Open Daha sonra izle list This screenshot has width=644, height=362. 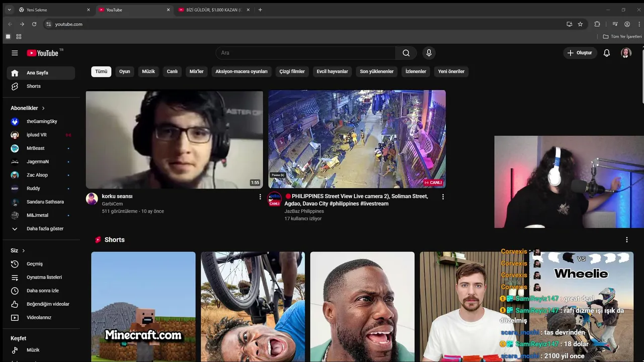(41, 291)
